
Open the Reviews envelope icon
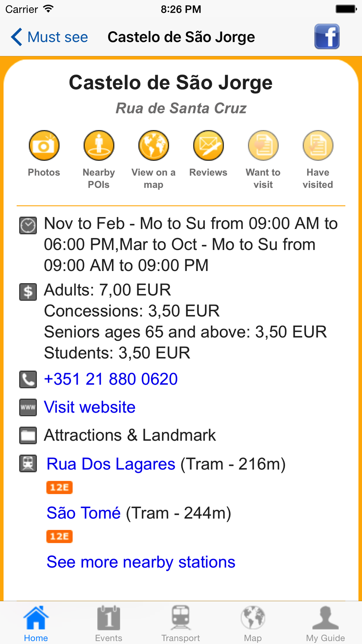click(x=209, y=146)
